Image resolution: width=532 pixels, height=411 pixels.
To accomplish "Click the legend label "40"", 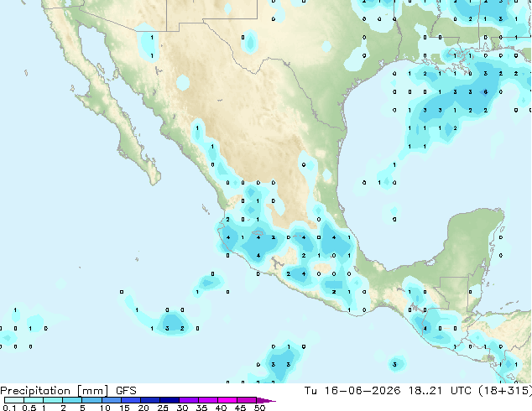I will click(x=221, y=408).
